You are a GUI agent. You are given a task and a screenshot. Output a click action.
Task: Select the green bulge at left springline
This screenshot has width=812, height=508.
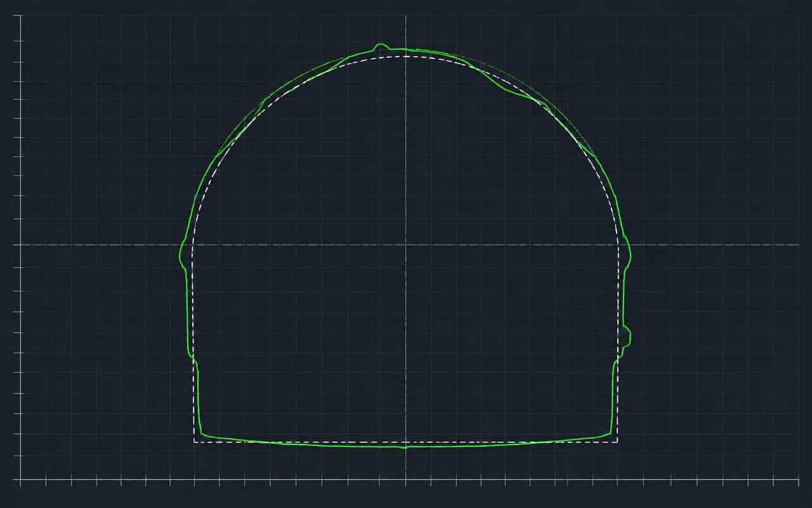point(183,254)
